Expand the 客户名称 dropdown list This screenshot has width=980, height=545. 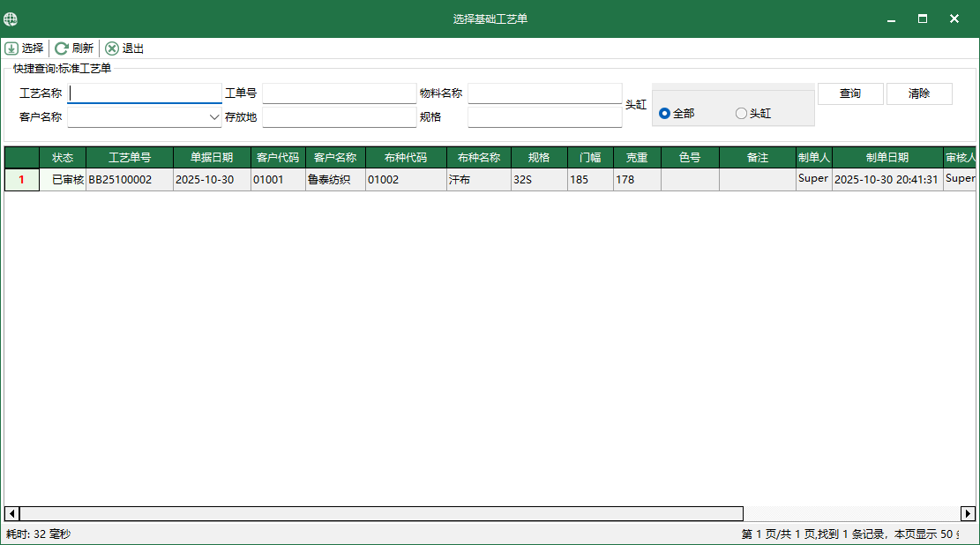(214, 116)
